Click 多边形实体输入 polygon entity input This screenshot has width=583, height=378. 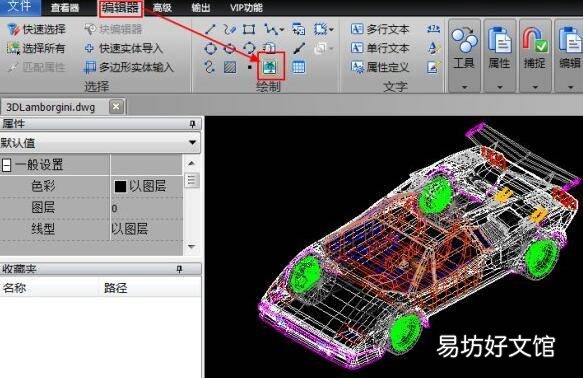coord(129,67)
